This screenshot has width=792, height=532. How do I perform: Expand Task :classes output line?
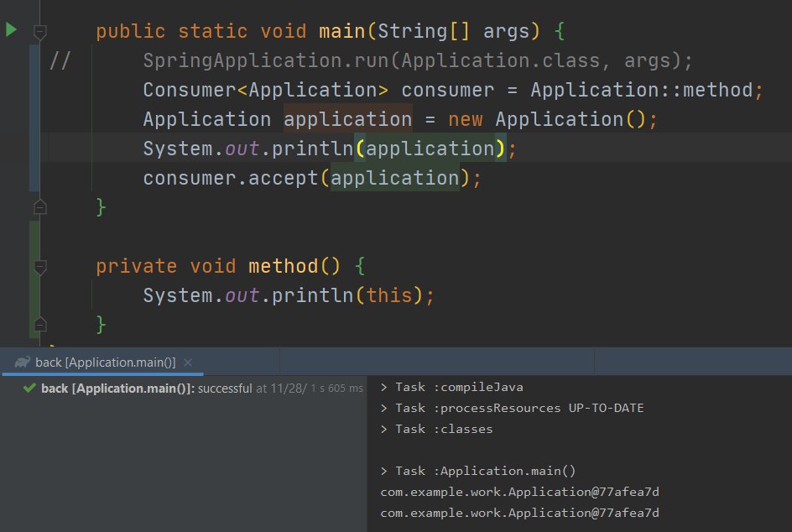tap(436, 429)
